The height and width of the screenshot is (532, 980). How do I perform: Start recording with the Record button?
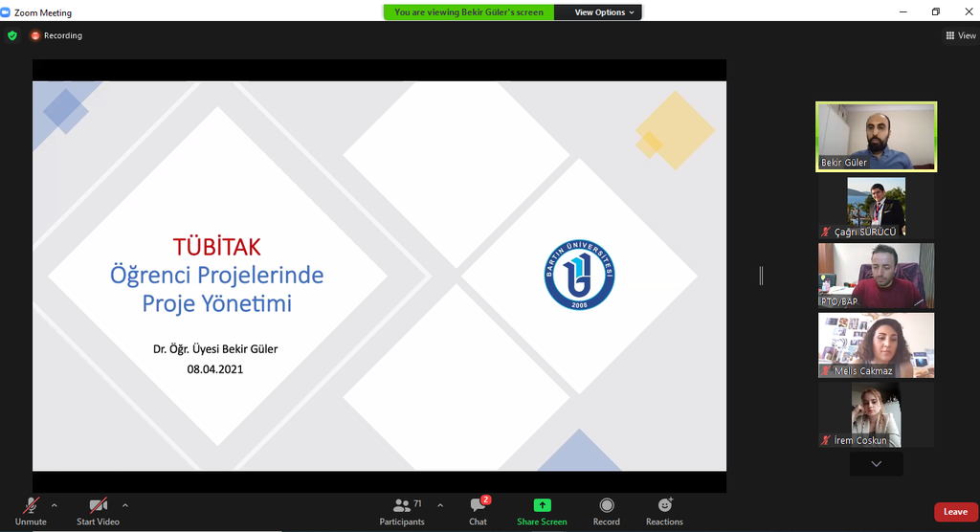point(606,506)
